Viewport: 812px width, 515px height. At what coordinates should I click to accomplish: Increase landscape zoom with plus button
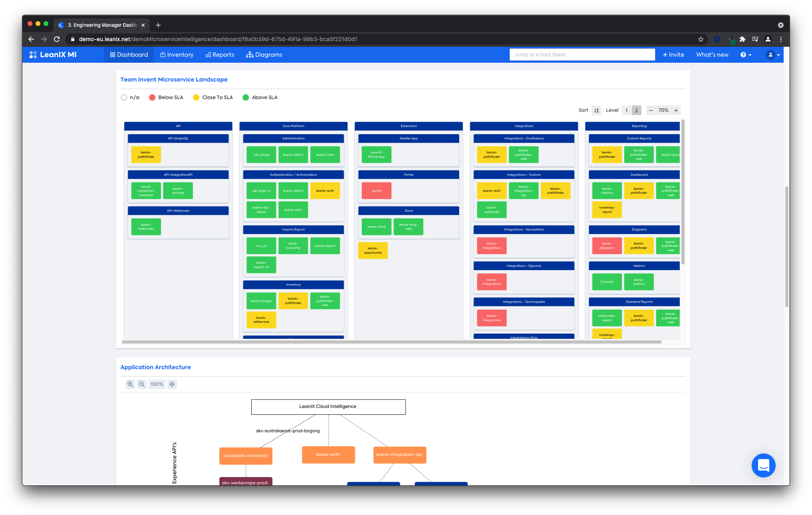tap(676, 110)
